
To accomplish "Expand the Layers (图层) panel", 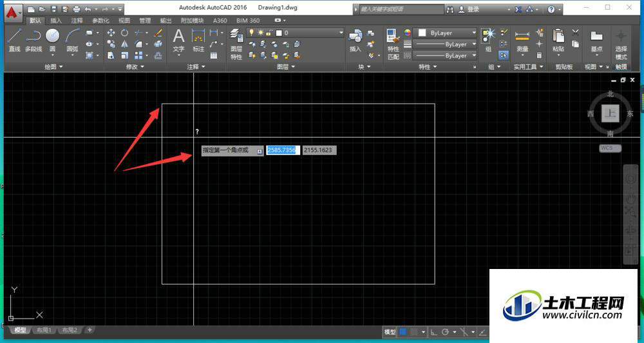I will pos(285,66).
